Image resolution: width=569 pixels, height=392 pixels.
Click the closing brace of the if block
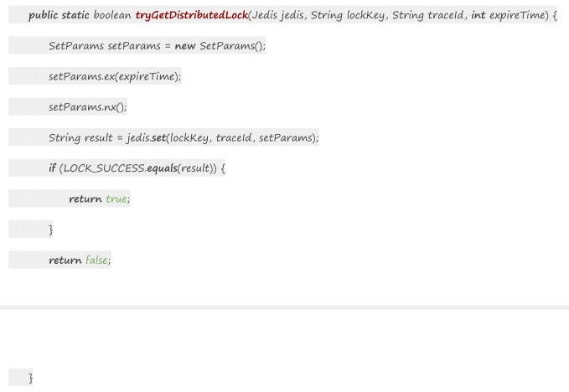pyautogui.click(x=51, y=230)
